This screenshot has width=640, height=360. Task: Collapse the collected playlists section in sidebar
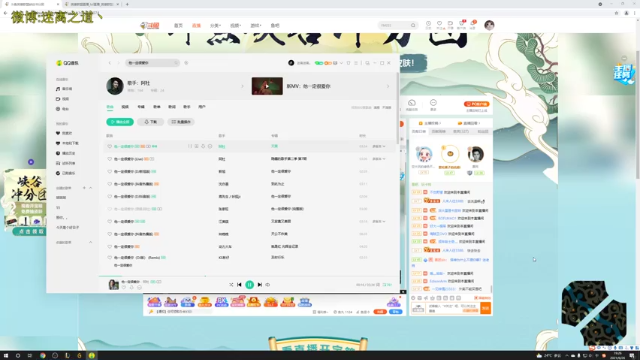pos(91,242)
